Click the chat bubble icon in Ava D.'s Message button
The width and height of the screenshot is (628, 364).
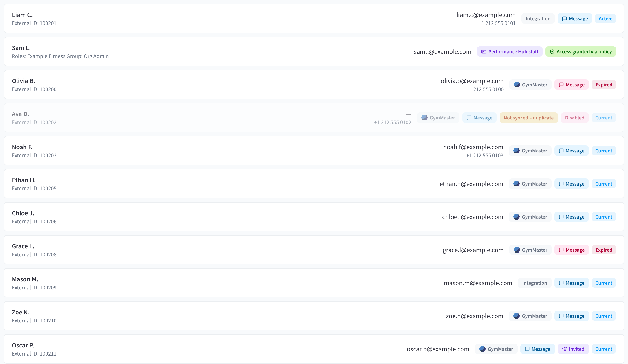click(469, 118)
